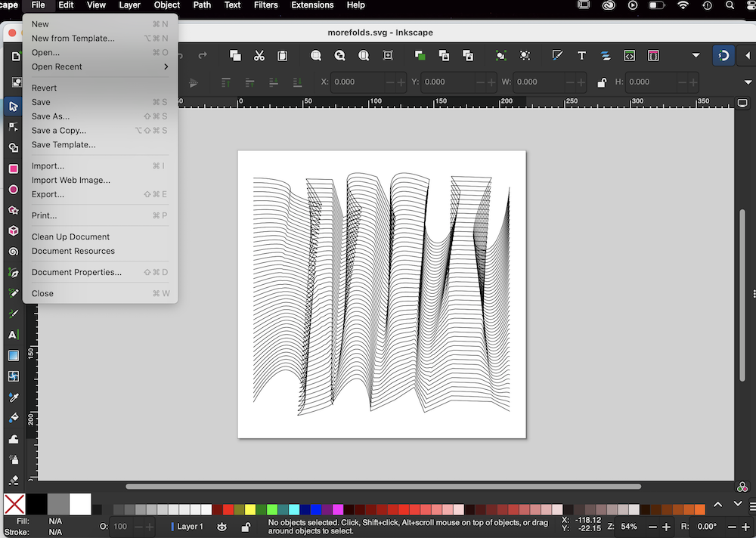Activate the Text tool
This screenshot has height=538, width=756.
click(x=14, y=335)
